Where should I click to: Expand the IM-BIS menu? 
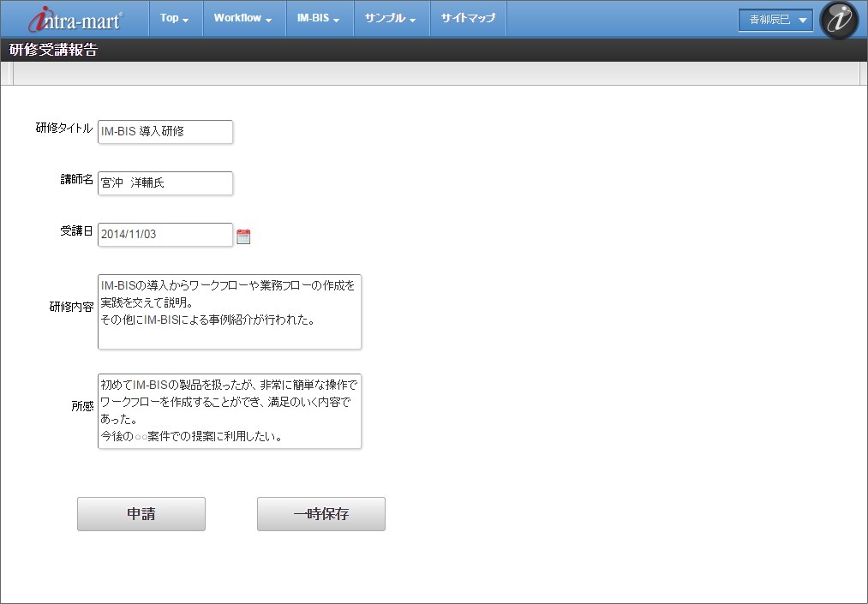(x=318, y=18)
